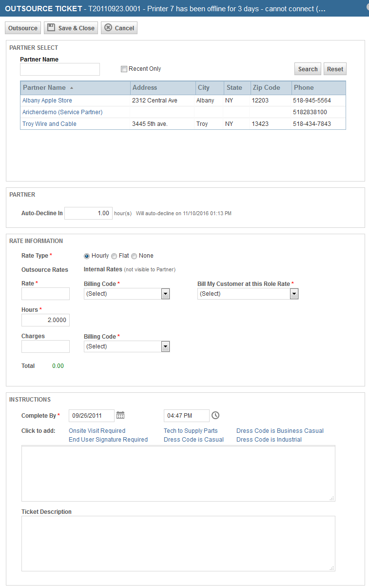Click the Search button

tap(308, 69)
